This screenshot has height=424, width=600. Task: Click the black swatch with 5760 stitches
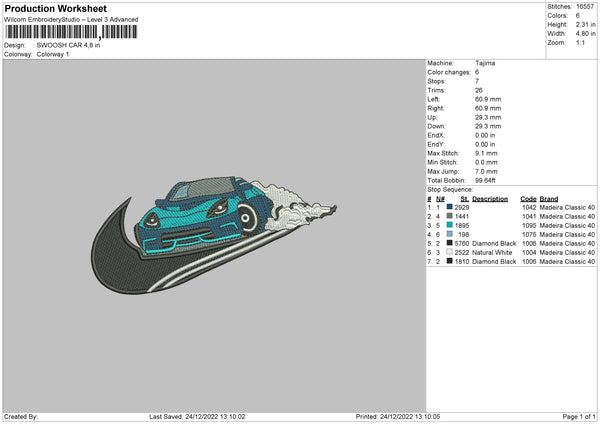click(450, 243)
